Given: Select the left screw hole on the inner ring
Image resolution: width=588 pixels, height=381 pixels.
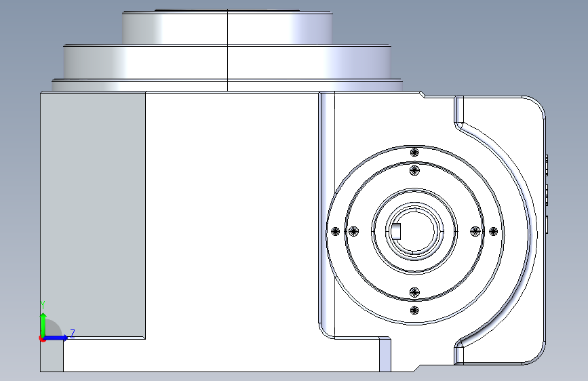Looking at the screenshot, I should (353, 231).
